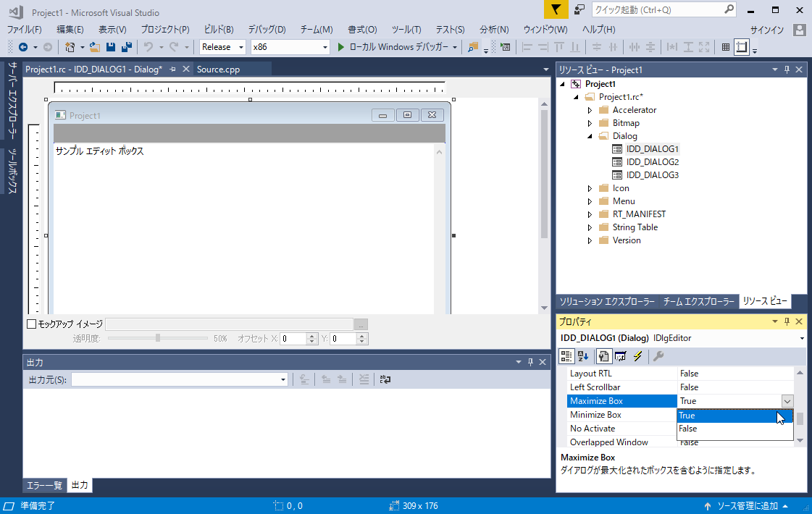Open the x86 platform dropdown
Image resolution: width=812 pixels, height=514 pixels.
coord(325,47)
